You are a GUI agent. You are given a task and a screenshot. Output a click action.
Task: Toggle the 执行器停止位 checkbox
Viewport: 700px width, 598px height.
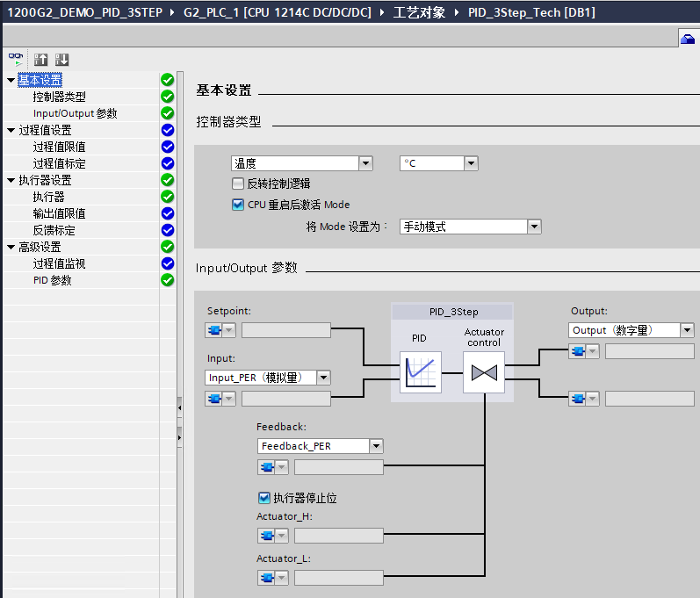[x=264, y=498]
